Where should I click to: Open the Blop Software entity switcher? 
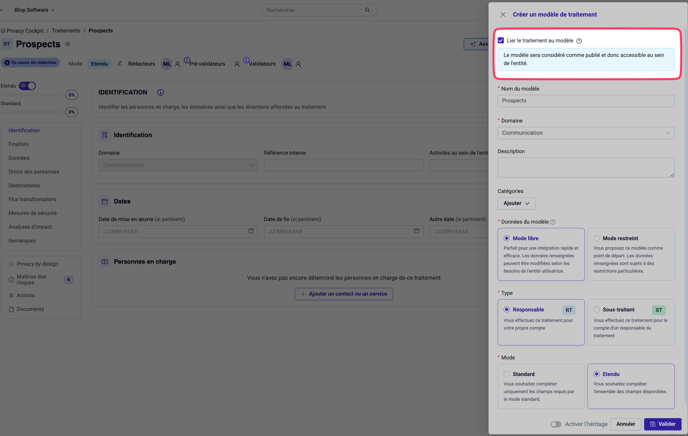tap(34, 10)
